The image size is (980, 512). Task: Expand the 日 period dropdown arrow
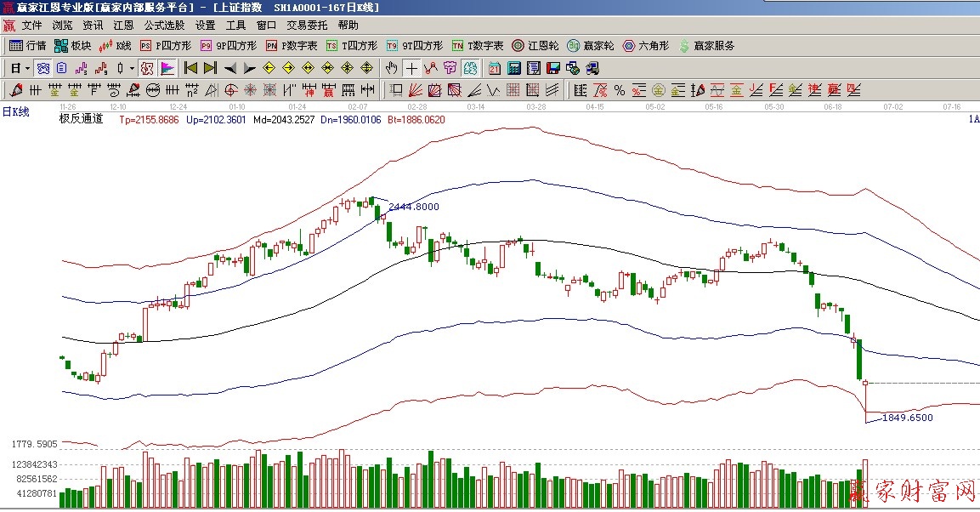tap(27, 68)
